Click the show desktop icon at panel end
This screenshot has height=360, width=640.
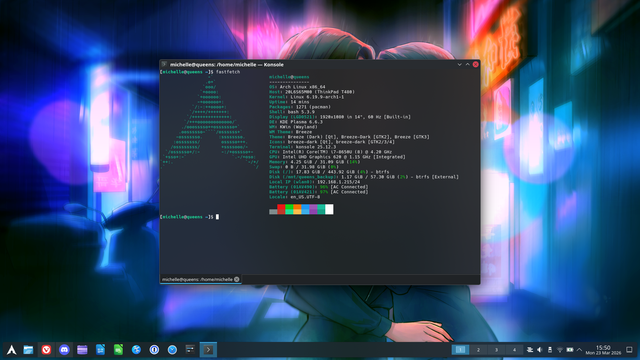(629, 350)
